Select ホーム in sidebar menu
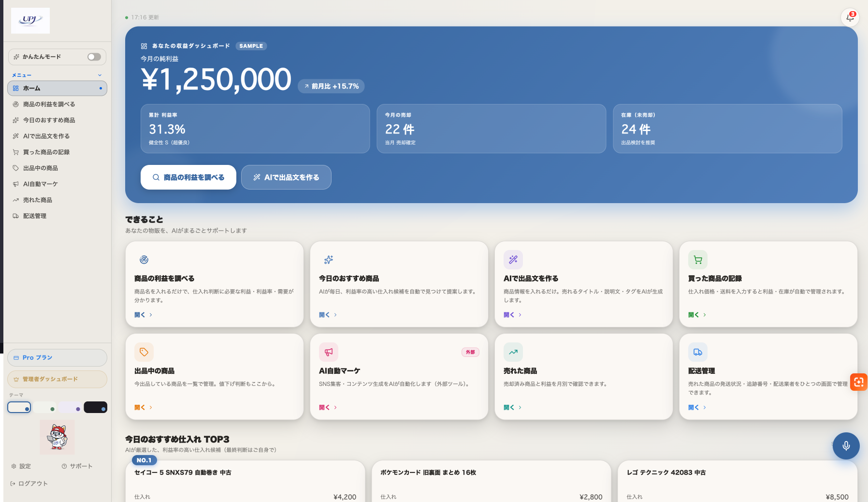The height and width of the screenshot is (502, 868). pos(57,89)
